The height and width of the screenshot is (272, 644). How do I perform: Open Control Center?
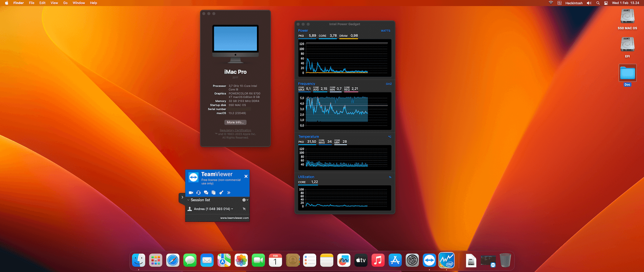coord(606,3)
